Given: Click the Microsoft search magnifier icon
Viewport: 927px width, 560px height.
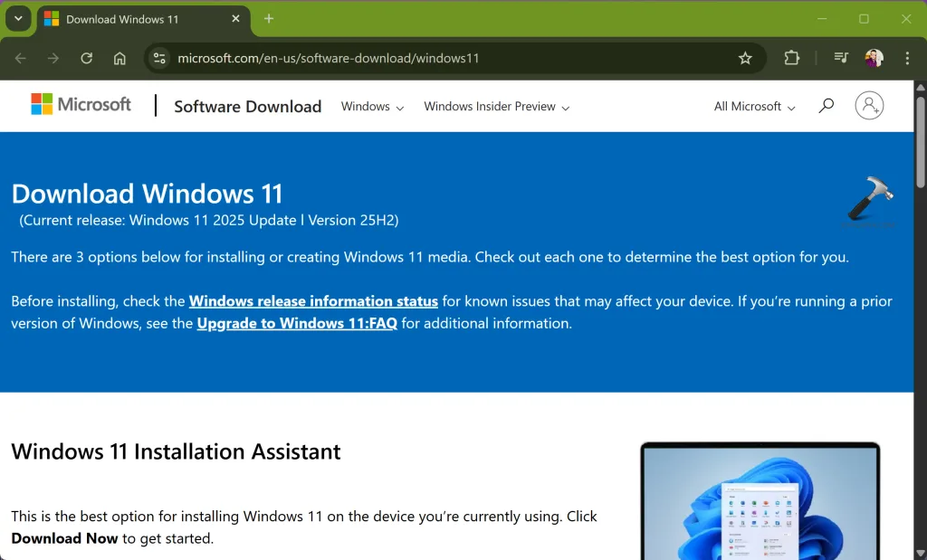Looking at the screenshot, I should [x=826, y=106].
